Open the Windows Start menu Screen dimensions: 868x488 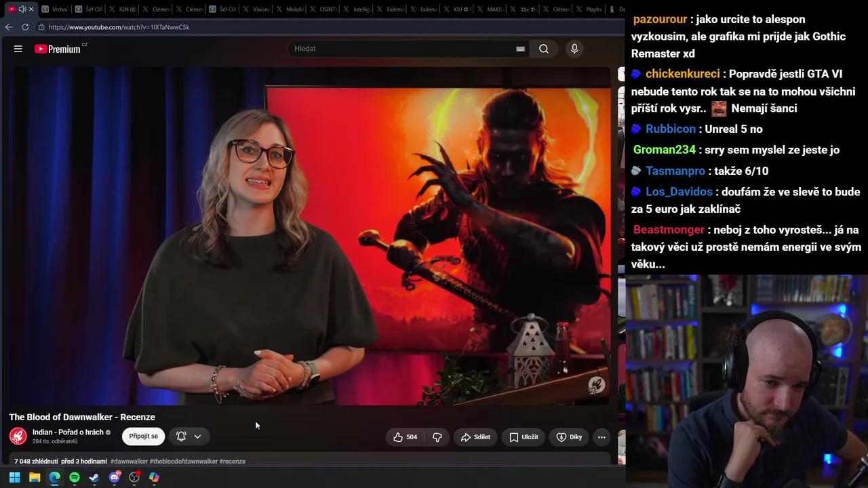(x=14, y=477)
